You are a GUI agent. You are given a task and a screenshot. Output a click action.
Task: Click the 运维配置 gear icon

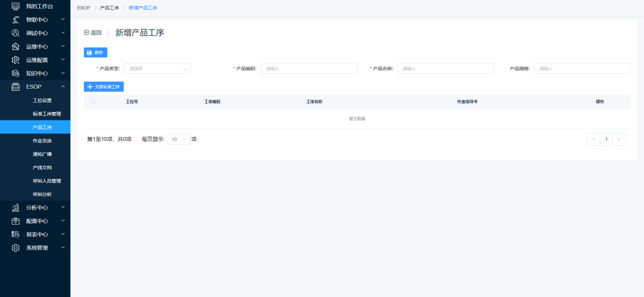pos(15,60)
